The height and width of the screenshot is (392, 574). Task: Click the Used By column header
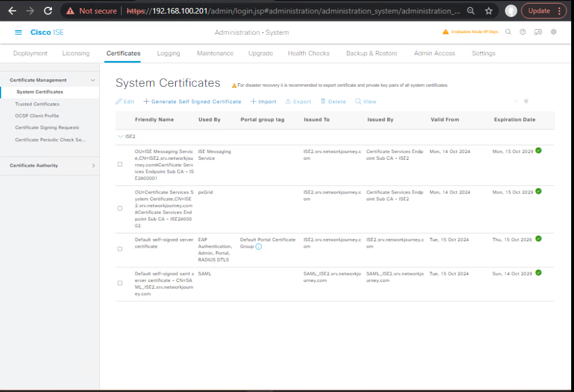(x=209, y=120)
